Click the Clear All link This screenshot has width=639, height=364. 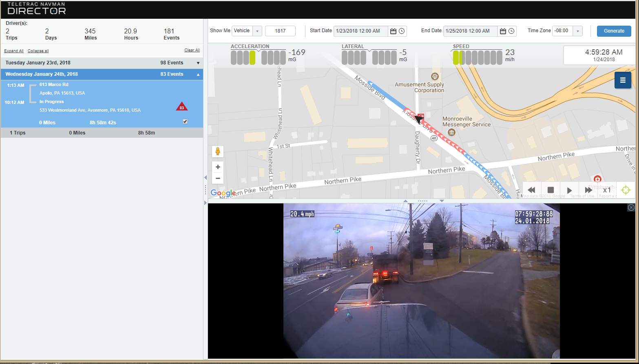(192, 50)
